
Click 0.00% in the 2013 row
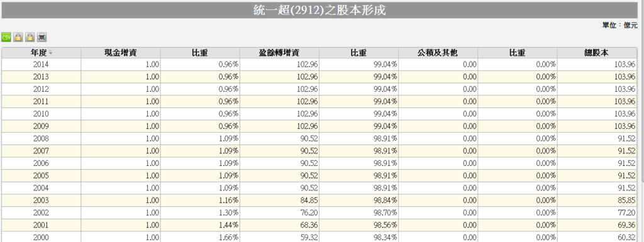pyautogui.click(x=518, y=77)
